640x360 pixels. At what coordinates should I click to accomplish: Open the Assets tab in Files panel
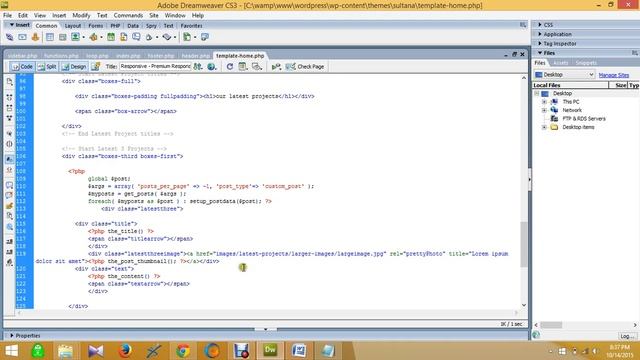(560, 63)
